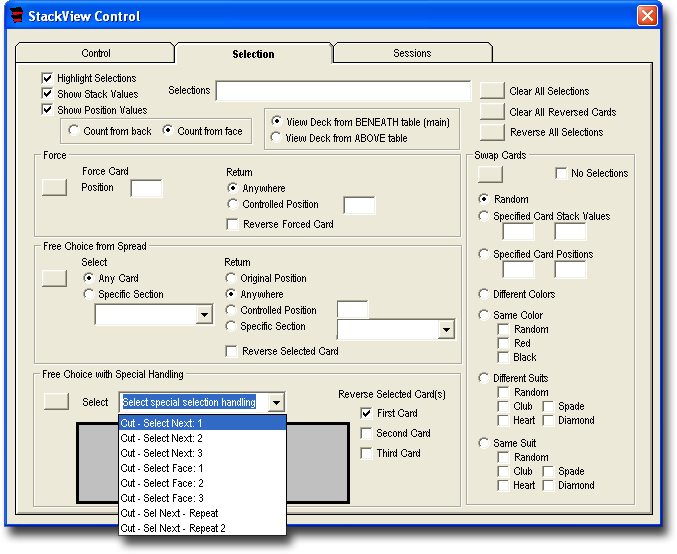Click second Specified Card Positions field
Screen dimensions: 677x554
click(570, 270)
